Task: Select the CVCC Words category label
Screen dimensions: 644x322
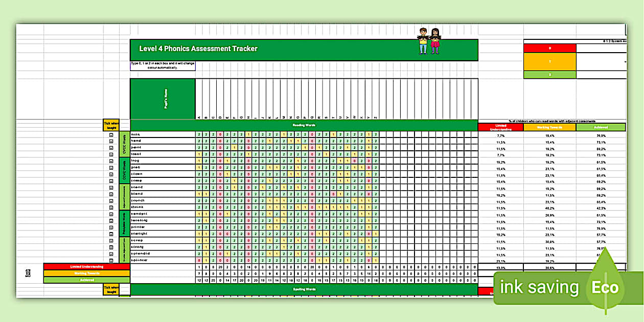Action: [124, 145]
